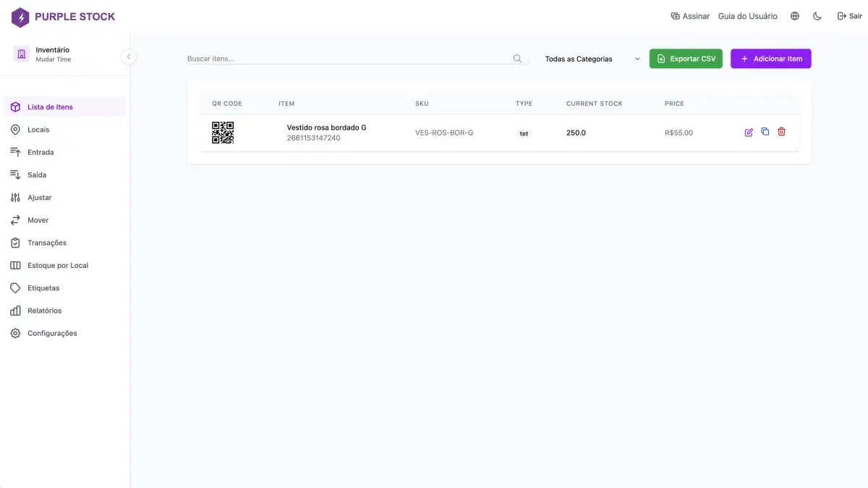Click Mudar Time under Inventário
The height and width of the screenshot is (488, 868).
(x=54, y=58)
